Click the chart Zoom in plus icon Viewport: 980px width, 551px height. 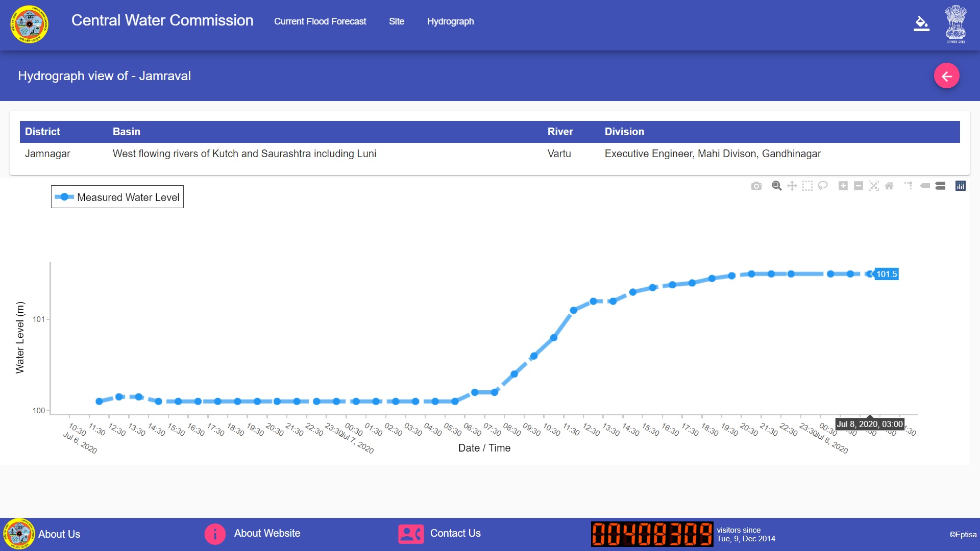(x=843, y=186)
